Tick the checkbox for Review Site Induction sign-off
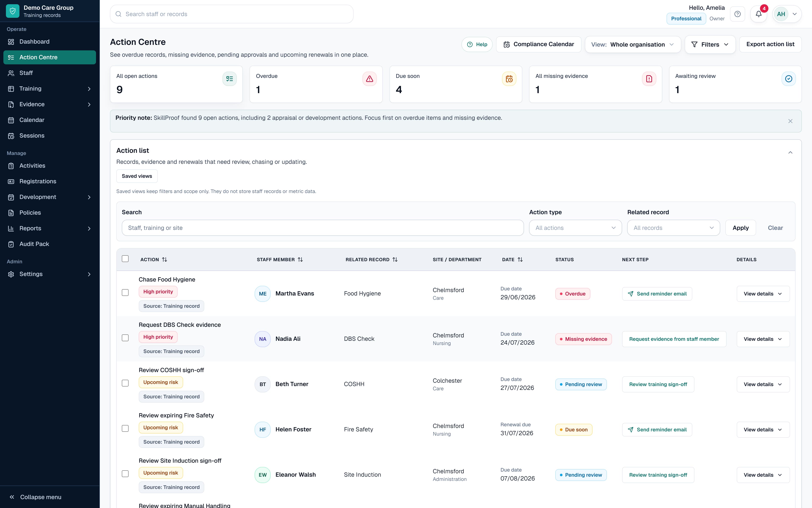 click(x=125, y=474)
